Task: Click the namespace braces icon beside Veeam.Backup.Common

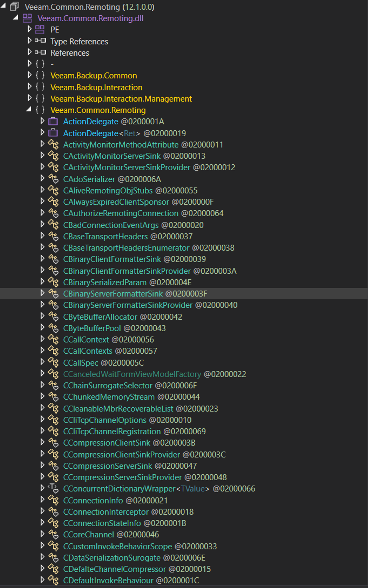Action: (40, 75)
